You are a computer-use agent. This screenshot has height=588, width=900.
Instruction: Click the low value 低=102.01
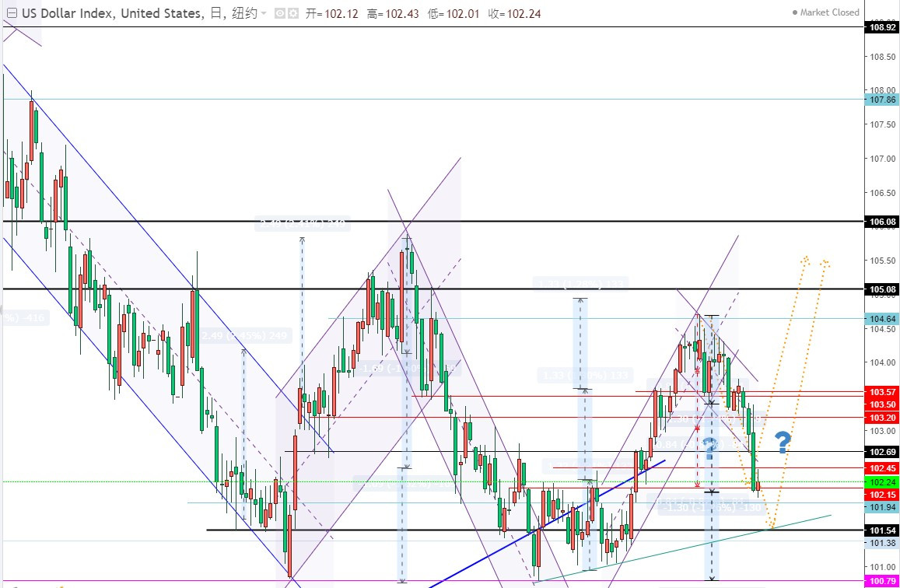point(454,13)
